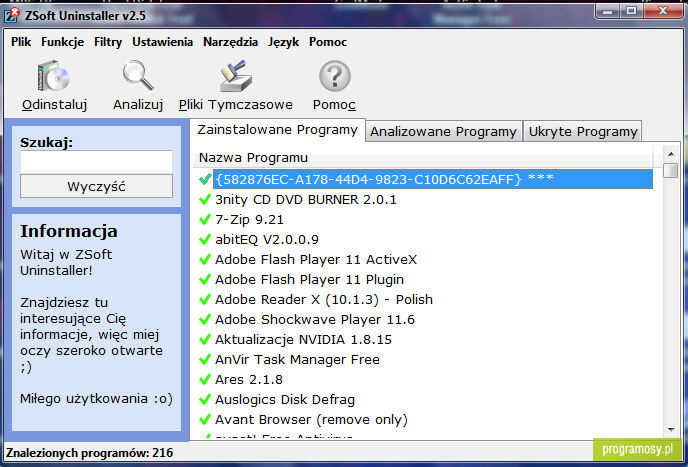The width and height of the screenshot is (688, 467).
Task: Click green checkmark next to 7-Zip 9.21
Action: click(204, 219)
